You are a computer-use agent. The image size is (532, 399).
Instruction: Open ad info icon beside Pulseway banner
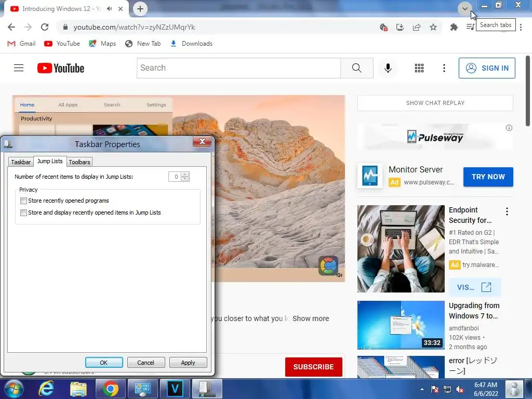(x=509, y=128)
